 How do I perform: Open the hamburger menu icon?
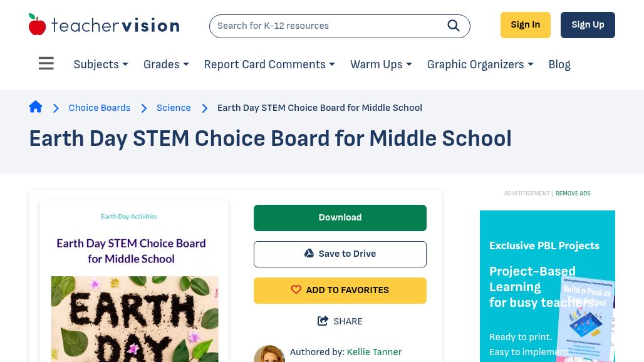coord(46,64)
